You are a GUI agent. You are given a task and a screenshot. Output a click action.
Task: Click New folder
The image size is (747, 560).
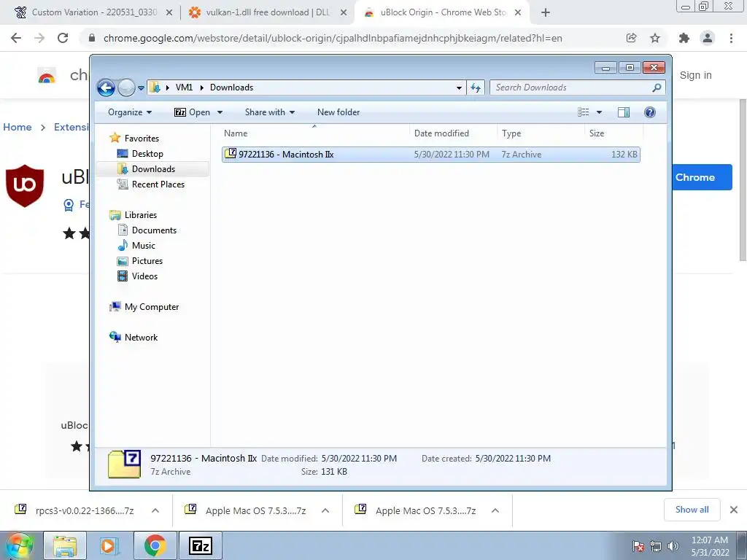[x=338, y=112]
